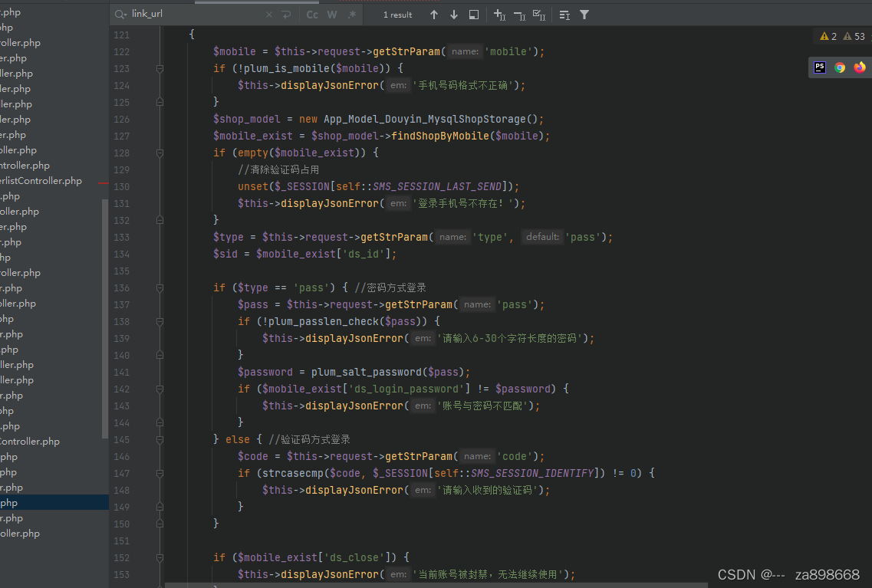Viewport: 872px width, 588px height.
Task: Click $shop_model variable on line 126
Action: click(246, 119)
